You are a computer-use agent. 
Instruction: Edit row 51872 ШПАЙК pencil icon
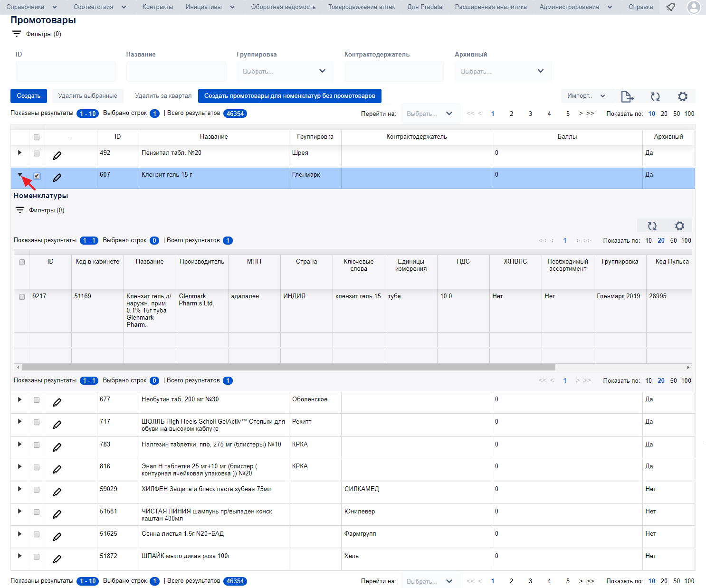pos(57,559)
